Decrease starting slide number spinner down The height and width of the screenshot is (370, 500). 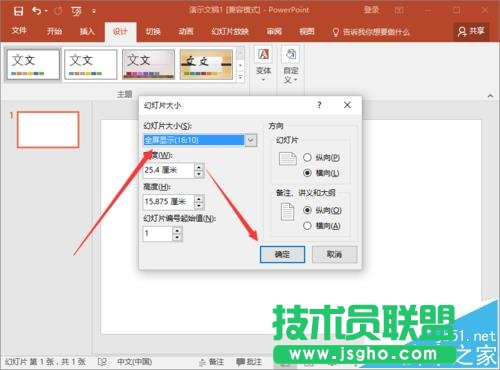point(177,237)
